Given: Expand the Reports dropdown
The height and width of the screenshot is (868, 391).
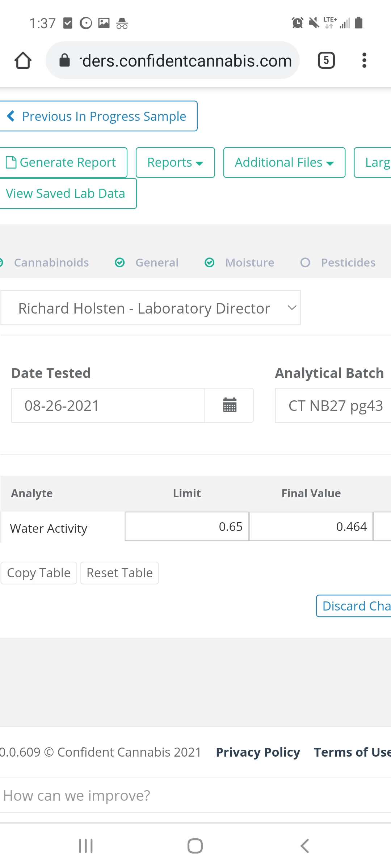Looking at the screenshot, I should click(x=175, y=163).
